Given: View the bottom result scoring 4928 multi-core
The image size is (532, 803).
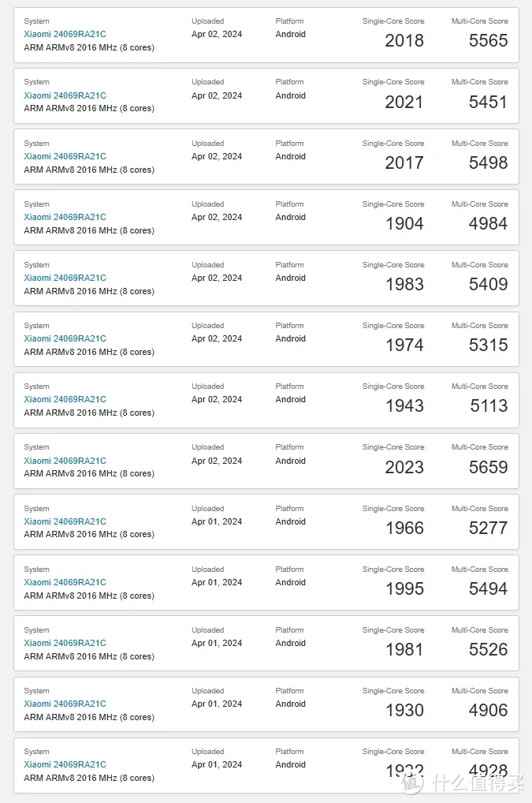Looking at the screenshot, I should point(65,764).
